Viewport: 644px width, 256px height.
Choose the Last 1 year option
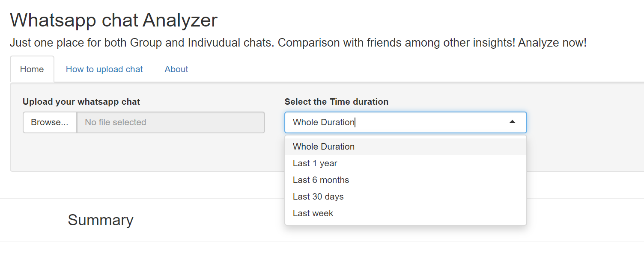(315, 163)
